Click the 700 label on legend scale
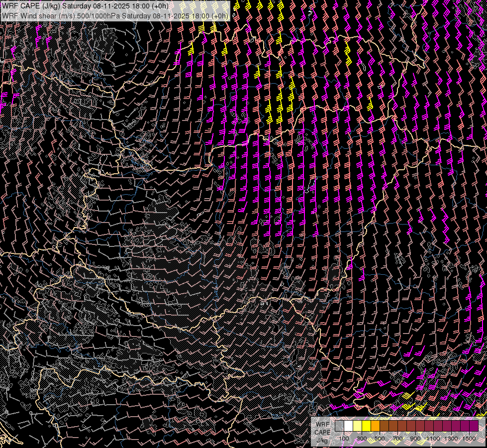 click(397, 438)
